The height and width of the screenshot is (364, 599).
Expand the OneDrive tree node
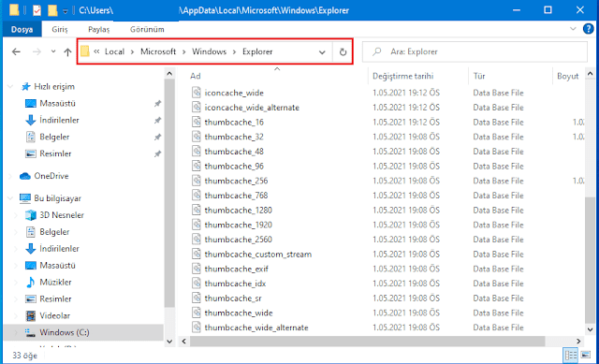click(x=10, y=176)
